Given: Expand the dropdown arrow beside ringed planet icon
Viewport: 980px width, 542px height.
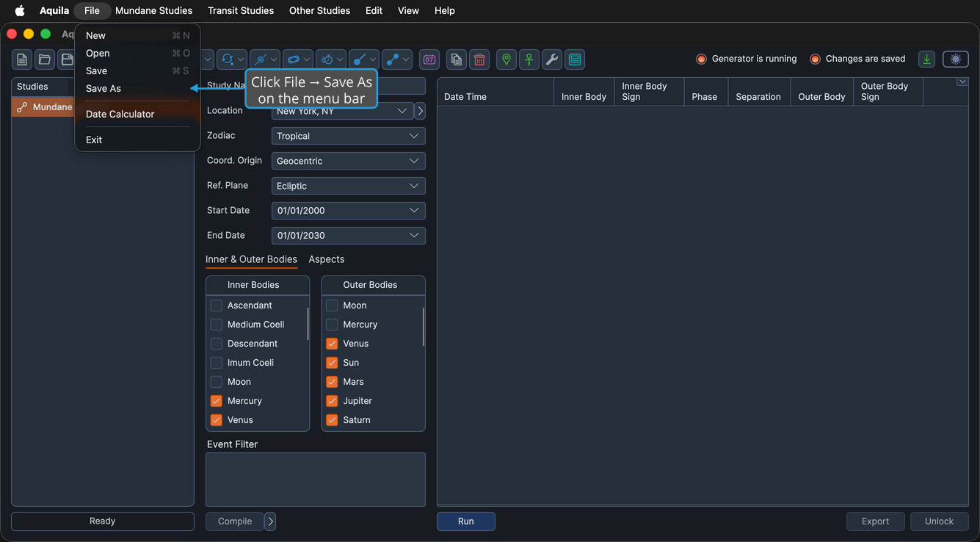Looking at the screenshot, I should 307,59.
